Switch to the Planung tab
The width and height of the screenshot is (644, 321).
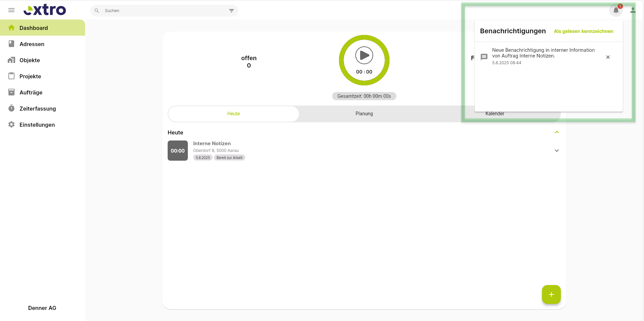click(x=364, y=114)
